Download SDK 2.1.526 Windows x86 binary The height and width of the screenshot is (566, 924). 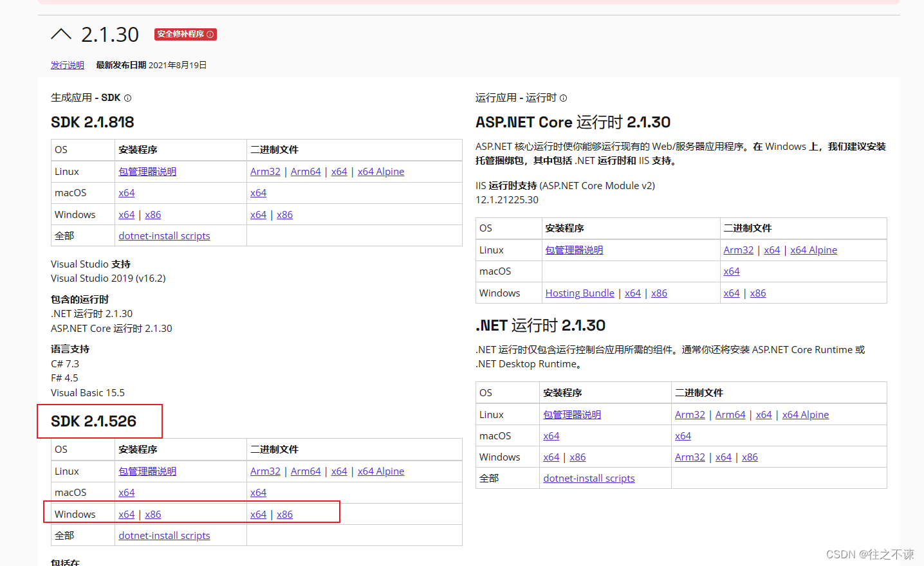[x=285, y=515]
